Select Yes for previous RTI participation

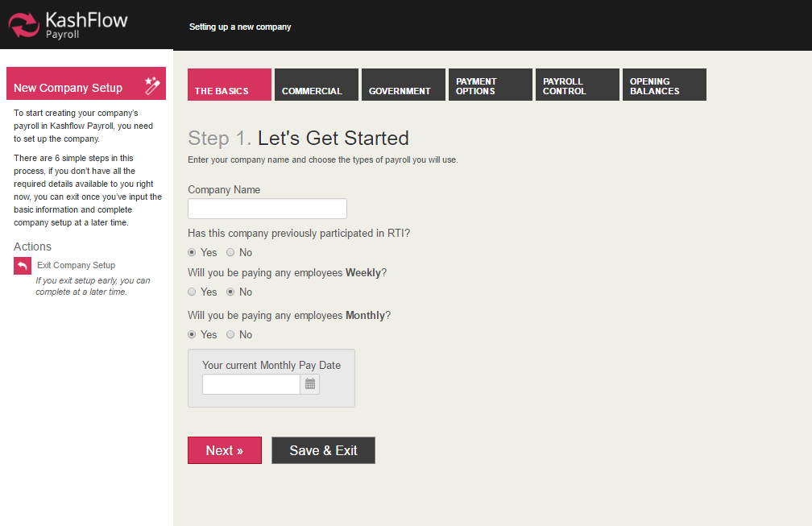pos(192,253)
